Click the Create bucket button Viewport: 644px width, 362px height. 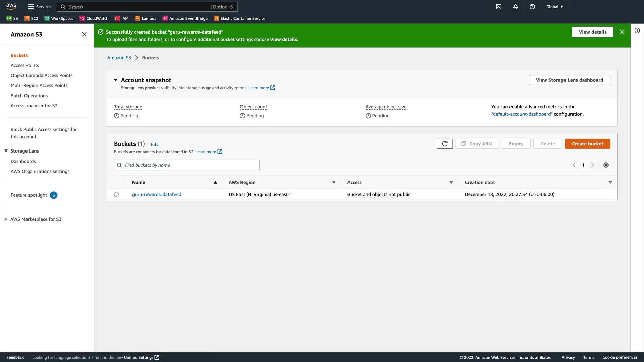coord(587,144)
